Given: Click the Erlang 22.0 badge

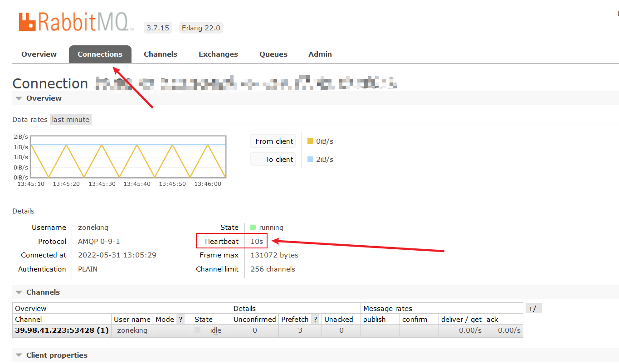Looking at the screenshot, I should pos(201,28).
